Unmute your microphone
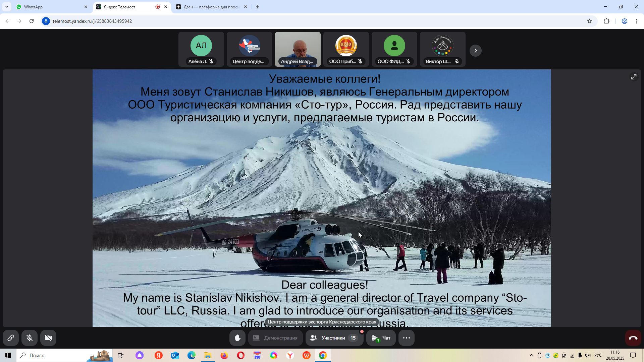644x362 pixels. coord(30,338)
